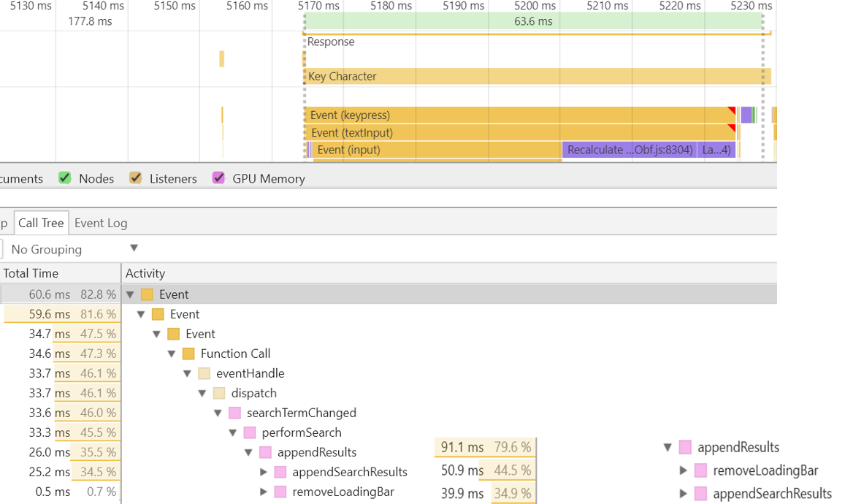This screenshot has width=845, height=504.
Task: Select the performSearch activity name
Action: (302, 432)
